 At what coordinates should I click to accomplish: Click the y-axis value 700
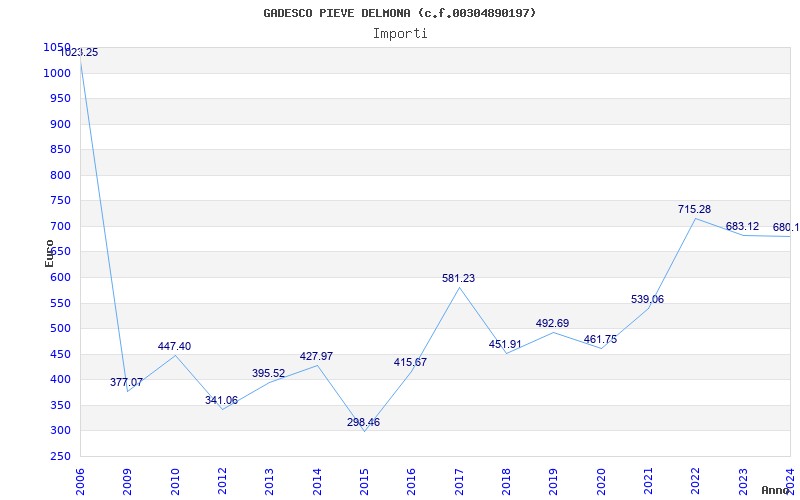(60, 227)
